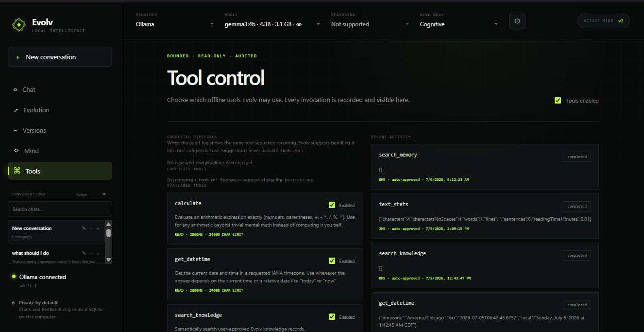Click the Active Mind v2 badge

(x=604, y=21)
